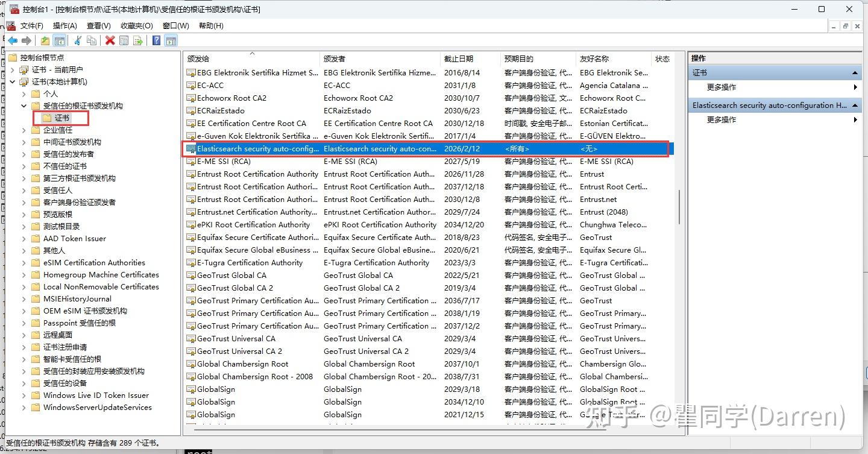
Task: Open the 收藏夹(O) menu
Action: 136,25
